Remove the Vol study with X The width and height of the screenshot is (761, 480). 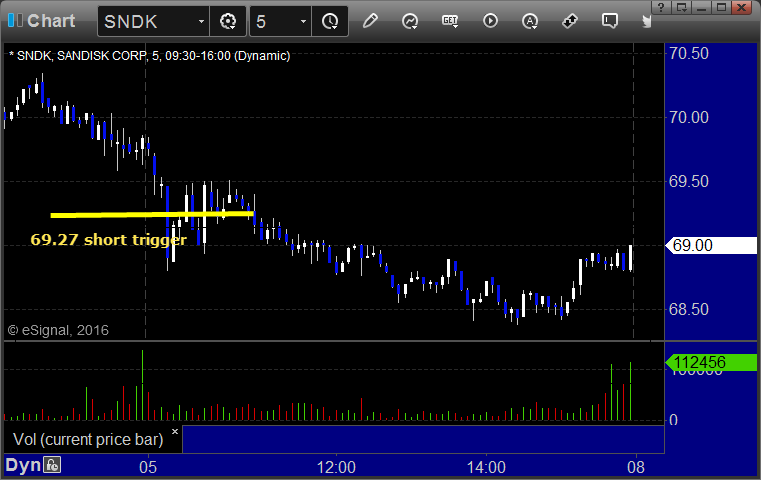(175, 431)
